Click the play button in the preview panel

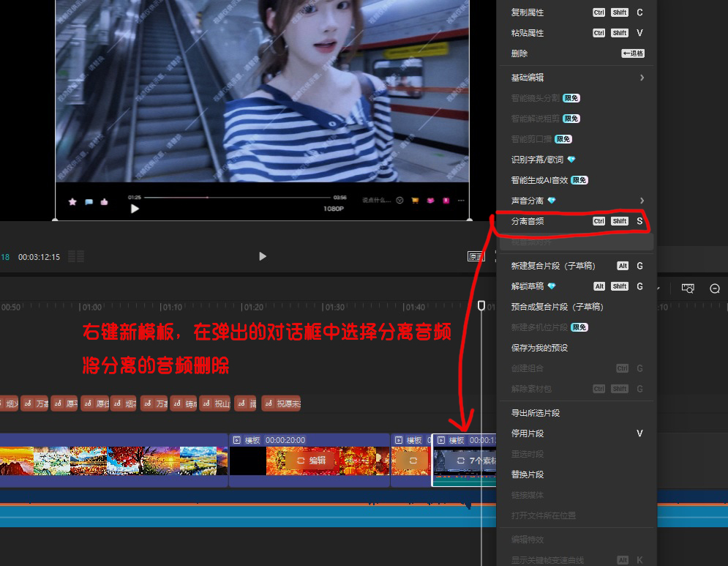[263, 256]
